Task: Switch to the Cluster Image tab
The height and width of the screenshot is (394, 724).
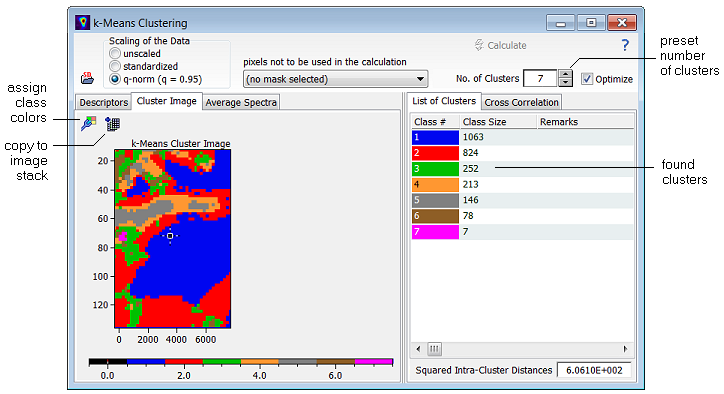Action: click(167, 101)
